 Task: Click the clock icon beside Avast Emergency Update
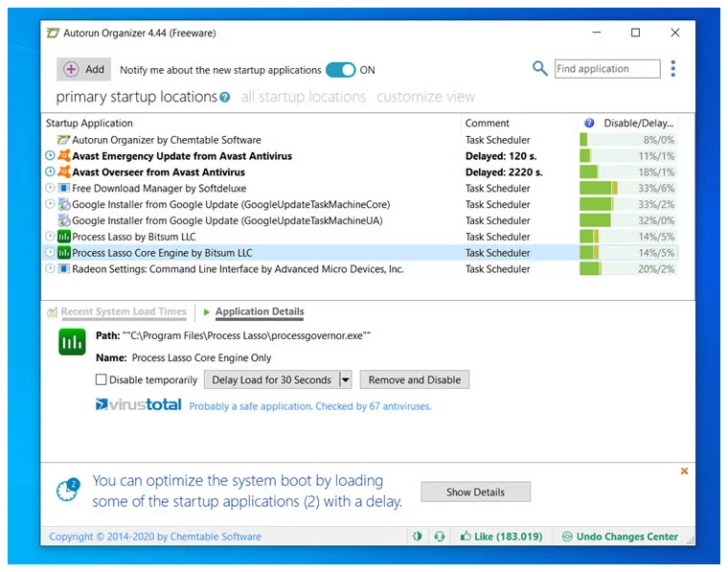coord(50,155)
